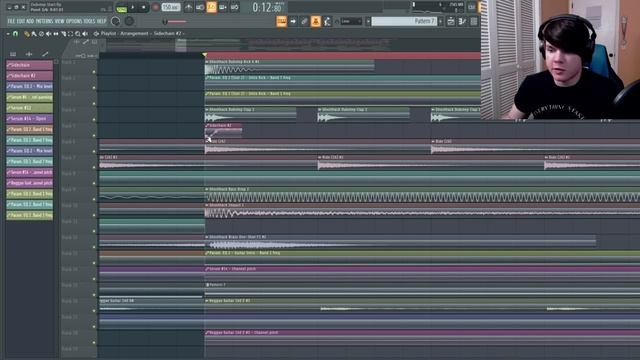Viewport: 640px width, 360px height.
Task: Open the Playlist options menu arrow
Action: [8, 34]
